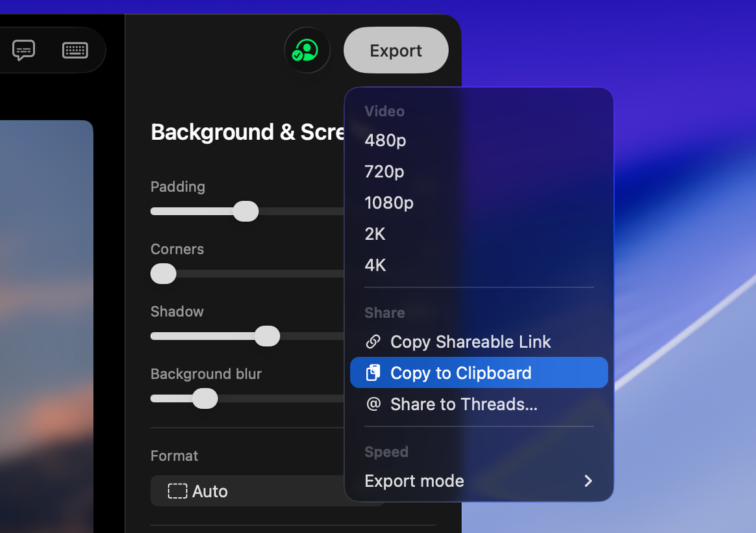This screenshot has width=756, height=533.
Task: Choose 720p video export
Action: point(479,171)
